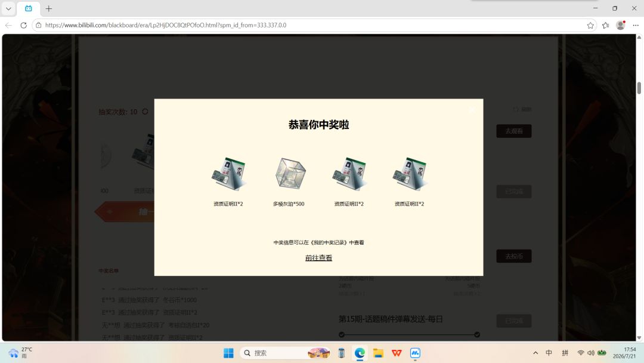The width and height of the screenshot is (644, 363).
Task: Click the 多棱灰珀*500 prize label
Action: coord(289,204)
